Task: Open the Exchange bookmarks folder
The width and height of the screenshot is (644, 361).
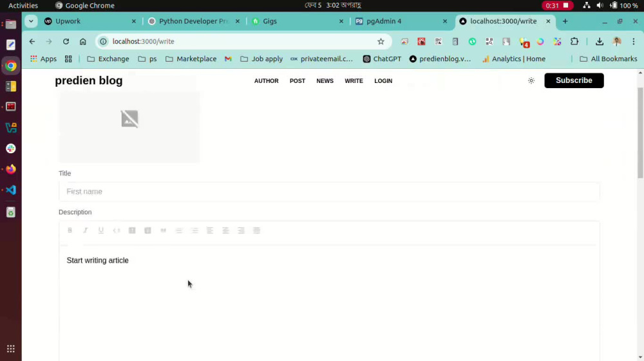Action: (x=108, y=59)
